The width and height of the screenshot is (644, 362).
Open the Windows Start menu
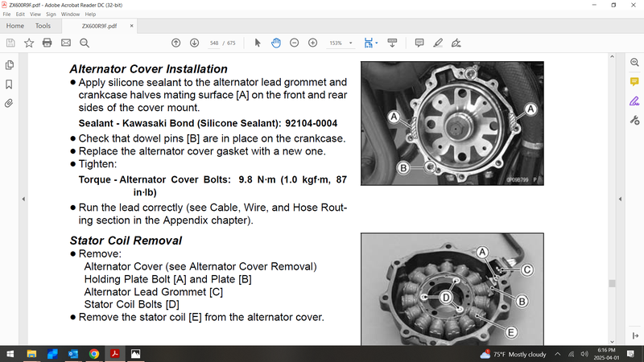click(x=10, y=354)
